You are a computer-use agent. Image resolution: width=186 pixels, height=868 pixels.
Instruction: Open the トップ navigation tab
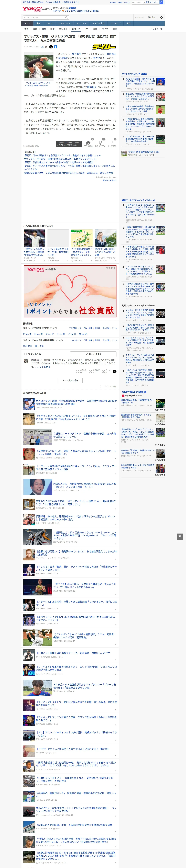coord(27,24)
